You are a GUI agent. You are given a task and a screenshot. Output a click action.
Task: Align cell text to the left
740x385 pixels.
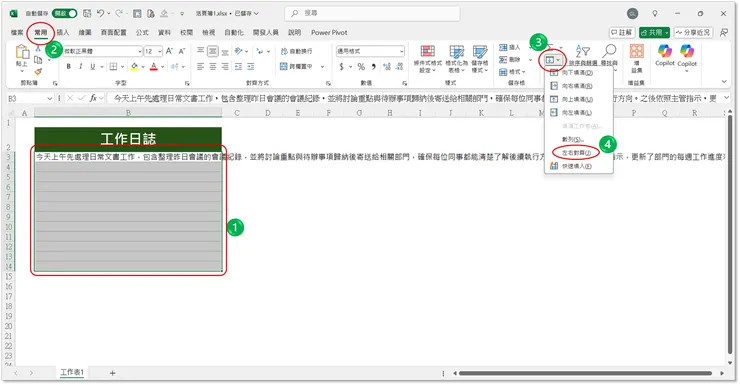pyautogui.click(x=201, y=67)
